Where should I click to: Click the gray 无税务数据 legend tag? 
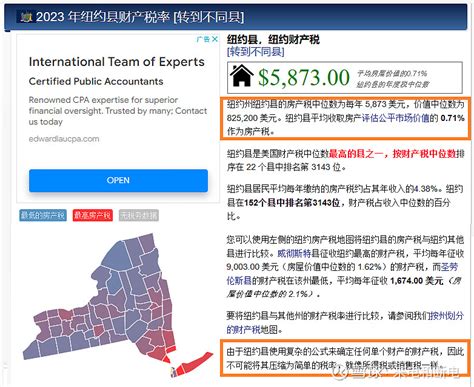[x=139, y=215]
